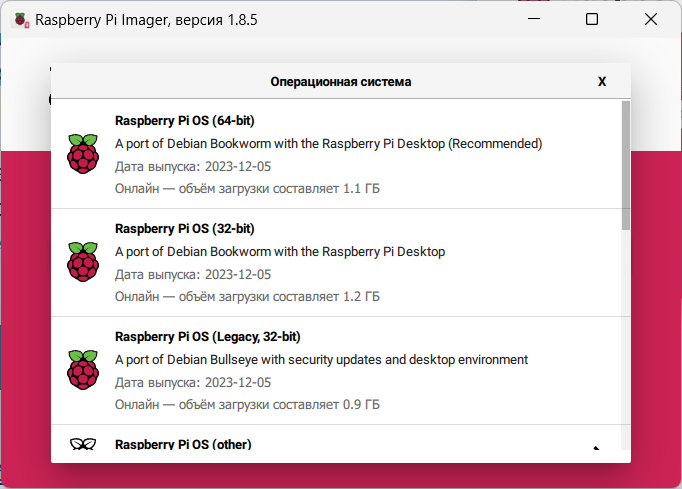This screenshot has height=489, width=682.
Task: Click 'A port of Debian Bullseye with security updates' text
Action: [x=321, y=359]
